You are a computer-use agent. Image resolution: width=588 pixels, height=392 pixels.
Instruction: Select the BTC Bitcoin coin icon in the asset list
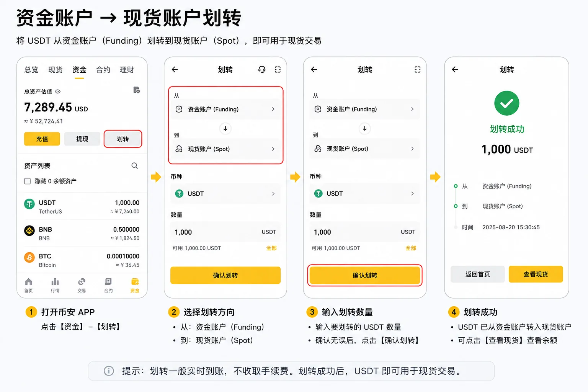click(x=29, y=257)
